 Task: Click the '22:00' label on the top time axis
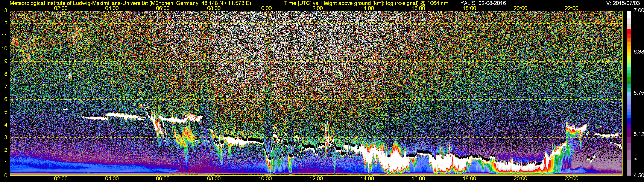click(x=571, y=8)
